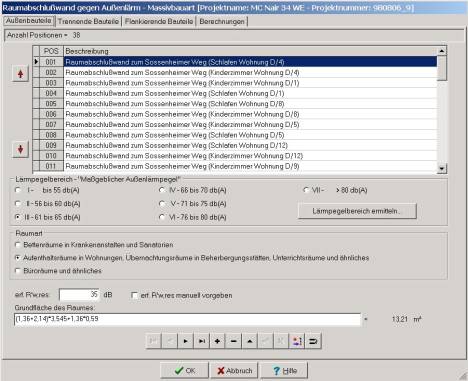Choose Büroräume und ähnliches room type
This screenshot has height=381, width=468.
tap(18, 271)
